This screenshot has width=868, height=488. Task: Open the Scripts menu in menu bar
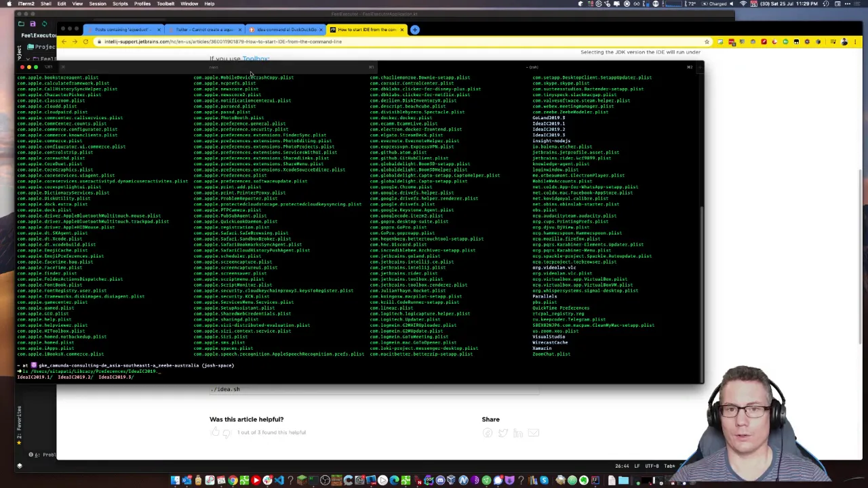(120, 4)
